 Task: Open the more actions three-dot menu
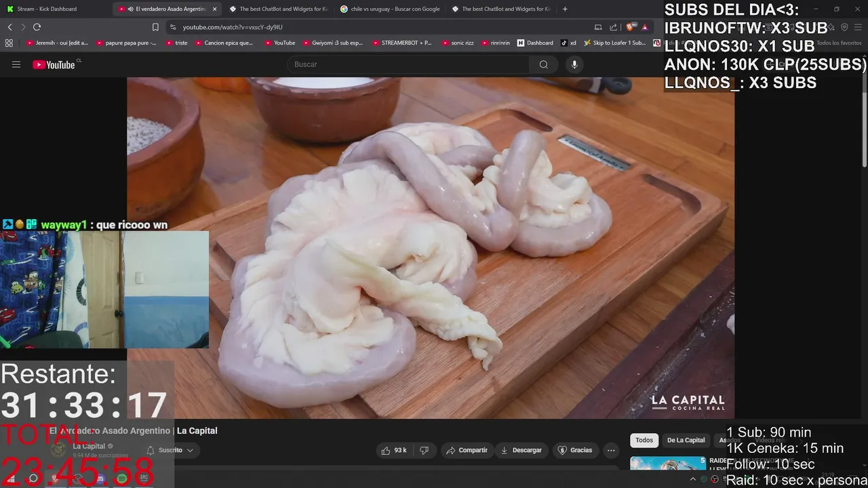611,450
